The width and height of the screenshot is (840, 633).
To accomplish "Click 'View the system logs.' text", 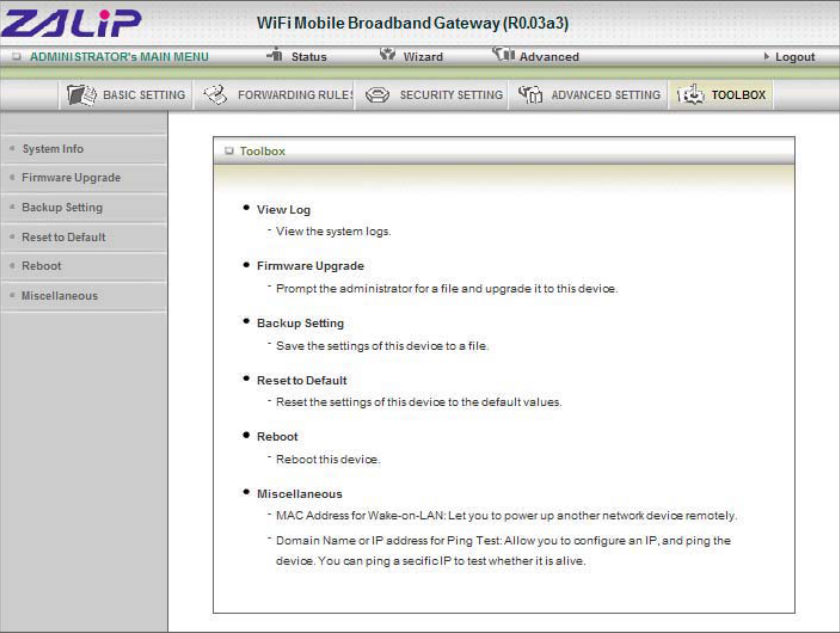I will coord(333,231).
